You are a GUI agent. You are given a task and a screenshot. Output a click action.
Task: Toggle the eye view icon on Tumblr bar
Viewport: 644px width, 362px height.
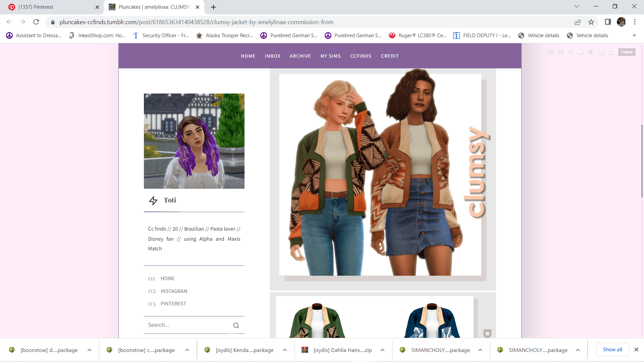[x=591, y=52]
